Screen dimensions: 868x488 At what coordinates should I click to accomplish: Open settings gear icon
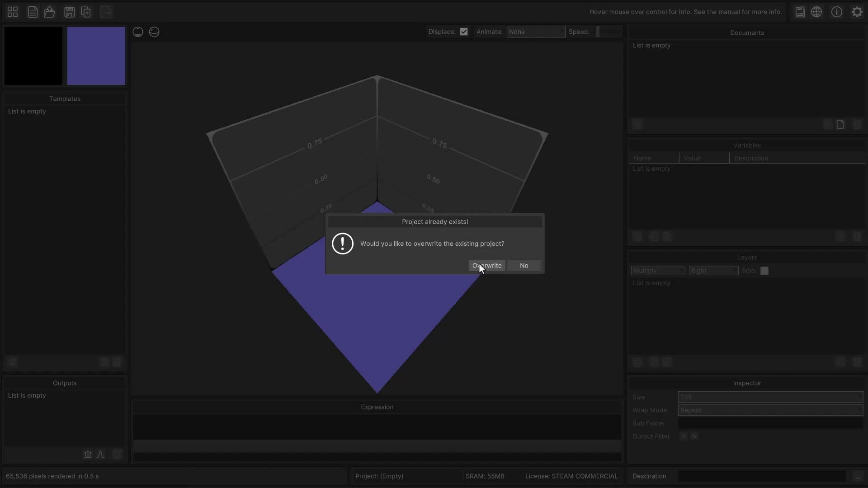point(857,12)
